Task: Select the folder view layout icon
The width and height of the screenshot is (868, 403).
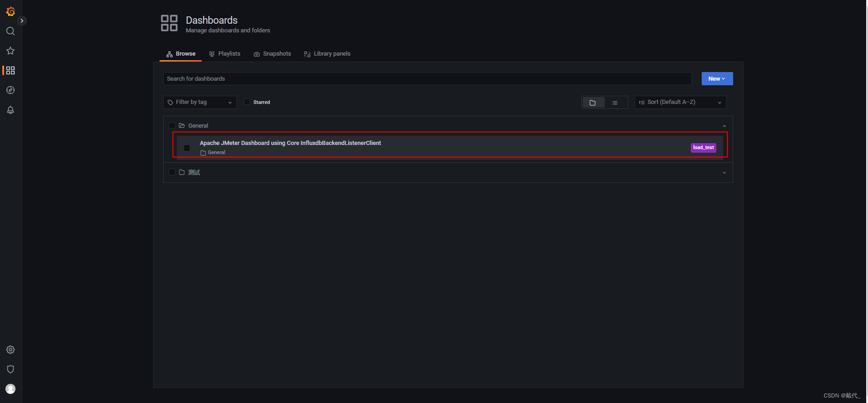Action: tap(593, 103)
